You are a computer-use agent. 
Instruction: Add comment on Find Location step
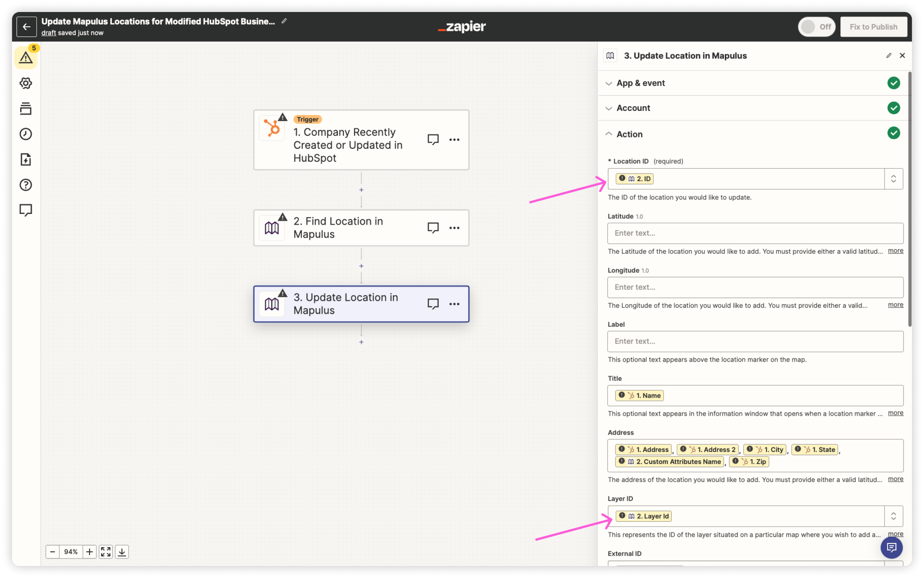click(x=432, y=228)
